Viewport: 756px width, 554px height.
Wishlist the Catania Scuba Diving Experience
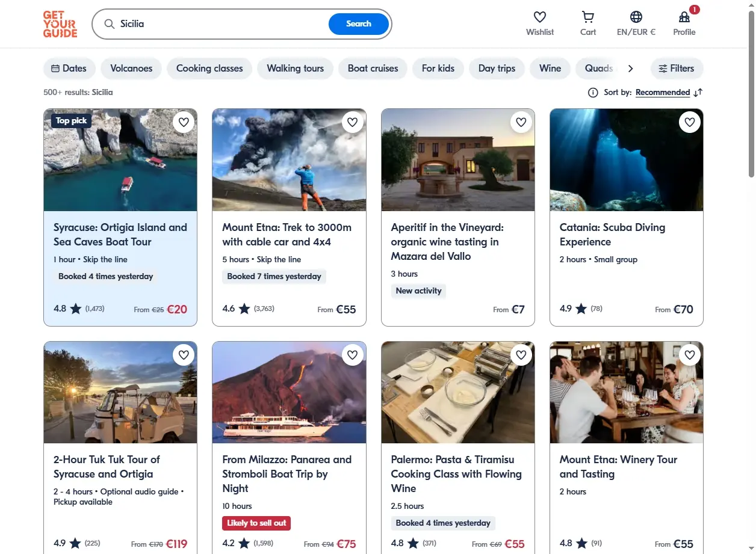pos(690,122)
